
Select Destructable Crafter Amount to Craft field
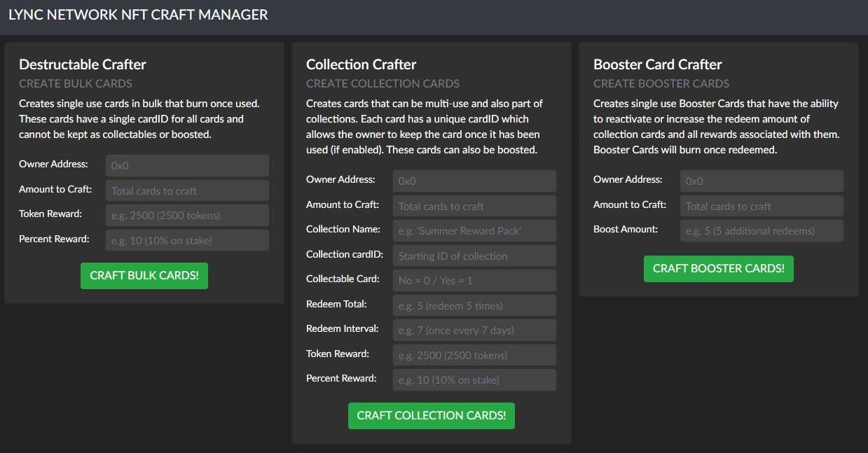pyautogui.click(x=187, y=190)
